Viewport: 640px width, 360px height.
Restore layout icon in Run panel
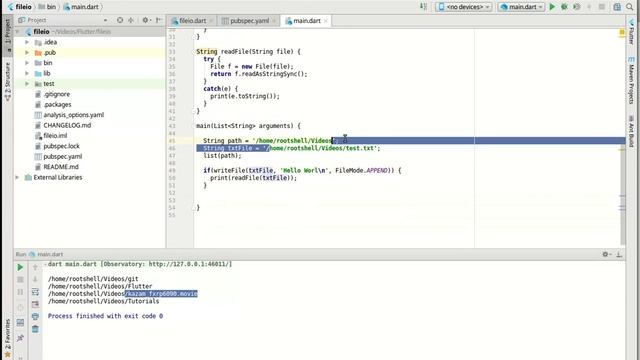click(20, 323)
